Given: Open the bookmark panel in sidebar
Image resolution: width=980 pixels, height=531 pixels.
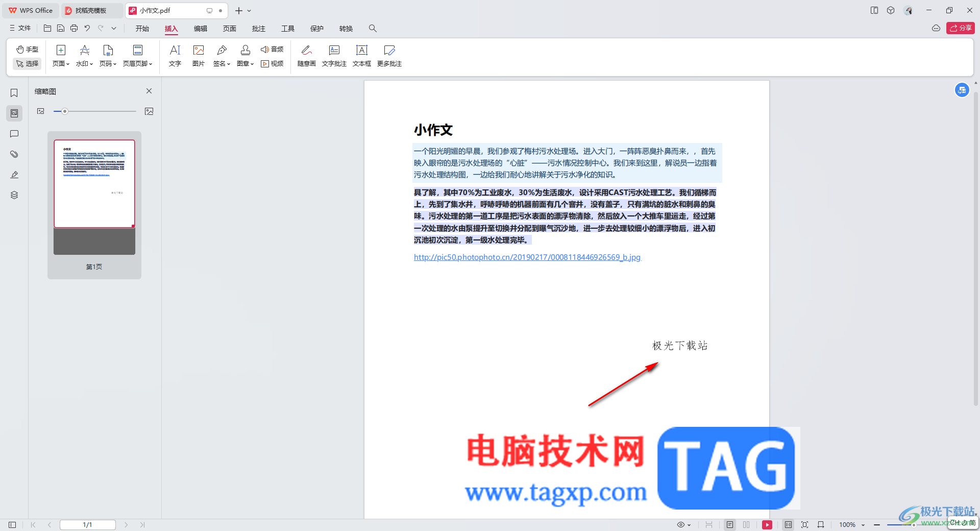Looking at the screenshot, I should (x=14, y=93).
